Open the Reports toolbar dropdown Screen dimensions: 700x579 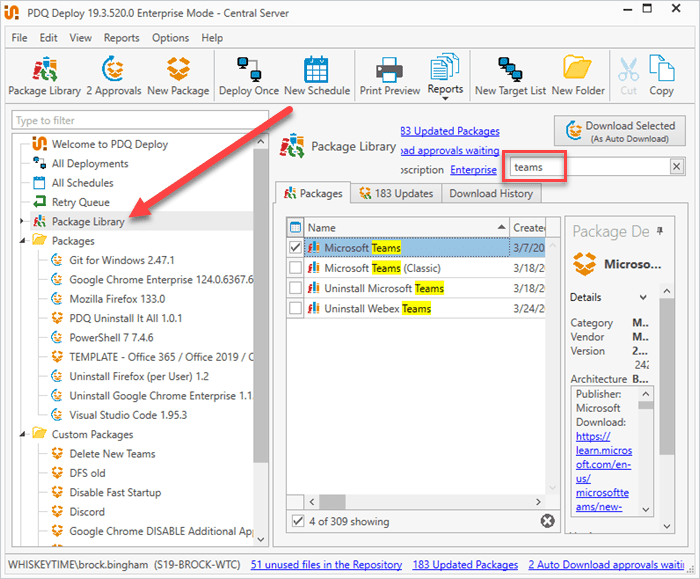pyautogui.click(x=445, y=77)
